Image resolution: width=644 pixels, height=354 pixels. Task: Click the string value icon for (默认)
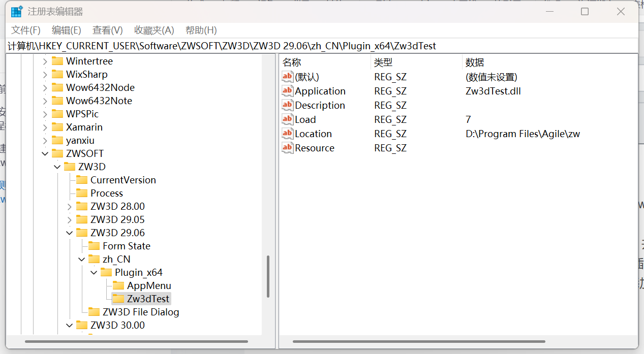click(288, 77)
